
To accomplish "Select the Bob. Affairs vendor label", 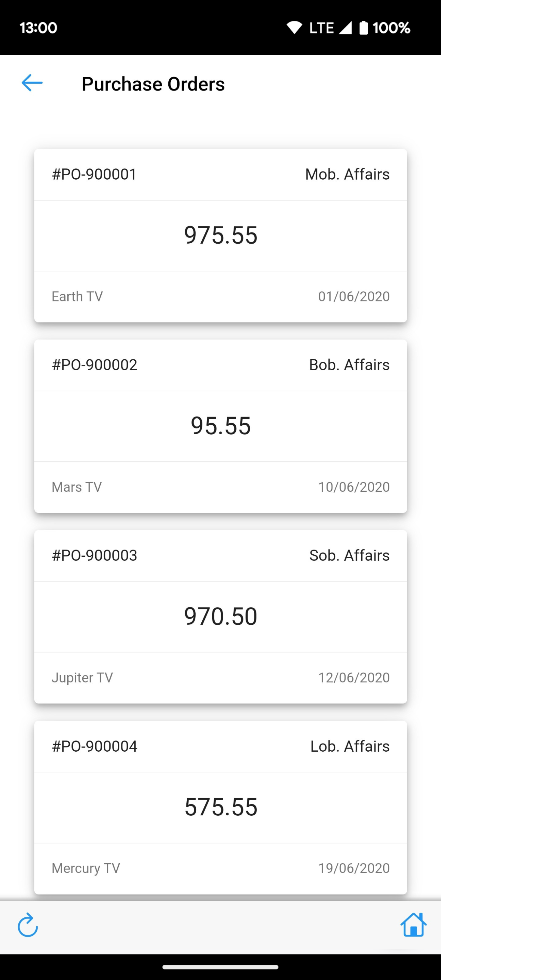I will (349, 365).
